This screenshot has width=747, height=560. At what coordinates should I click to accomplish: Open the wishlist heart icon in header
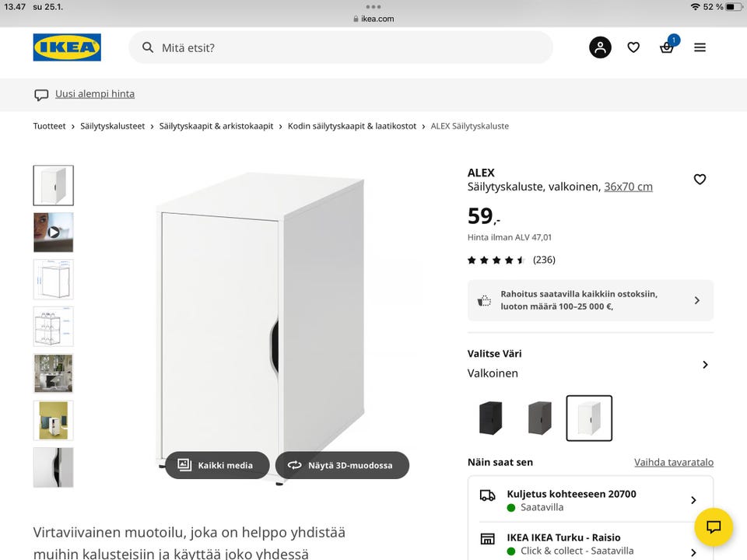click(633, 47)
